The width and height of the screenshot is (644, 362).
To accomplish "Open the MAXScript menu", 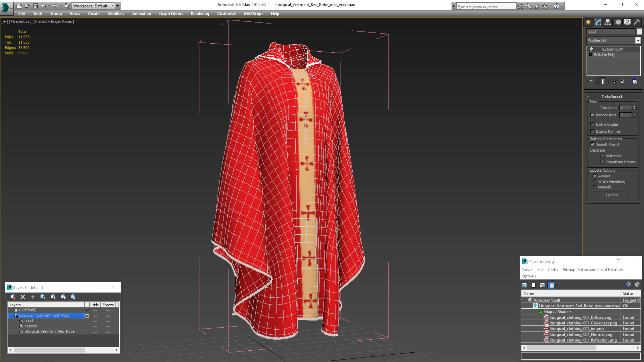I will tap(253, 14).
